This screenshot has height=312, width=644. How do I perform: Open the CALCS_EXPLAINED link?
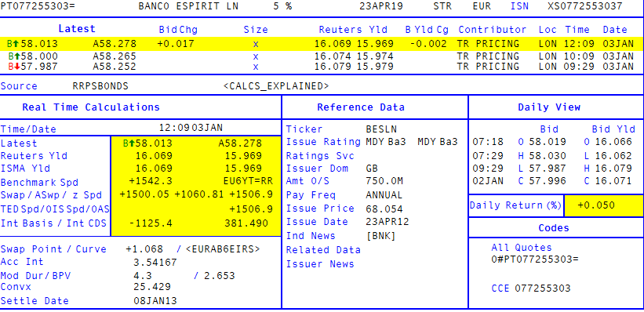(276, 86)
